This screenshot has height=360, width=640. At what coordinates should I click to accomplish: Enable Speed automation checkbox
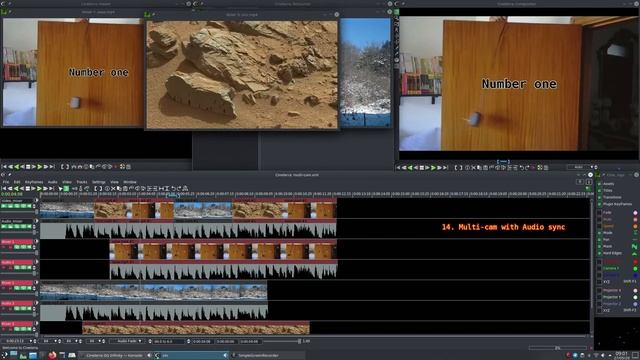point(600,226)
